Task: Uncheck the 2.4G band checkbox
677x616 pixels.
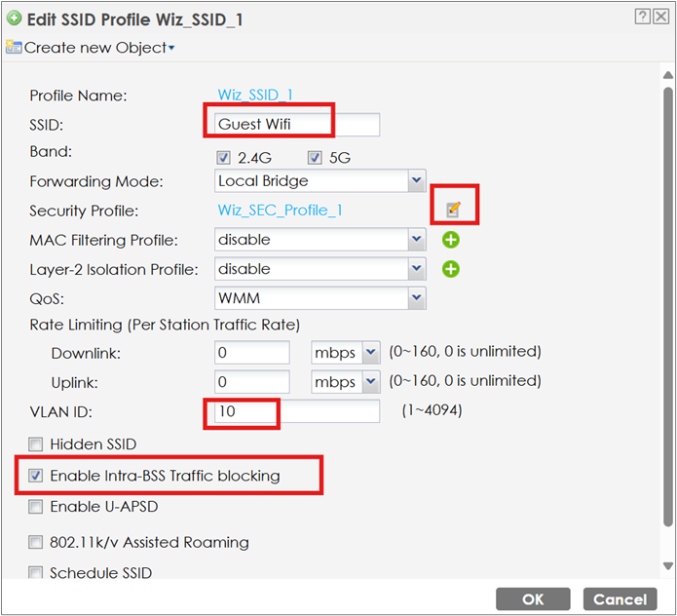Action: pos(223,158)
